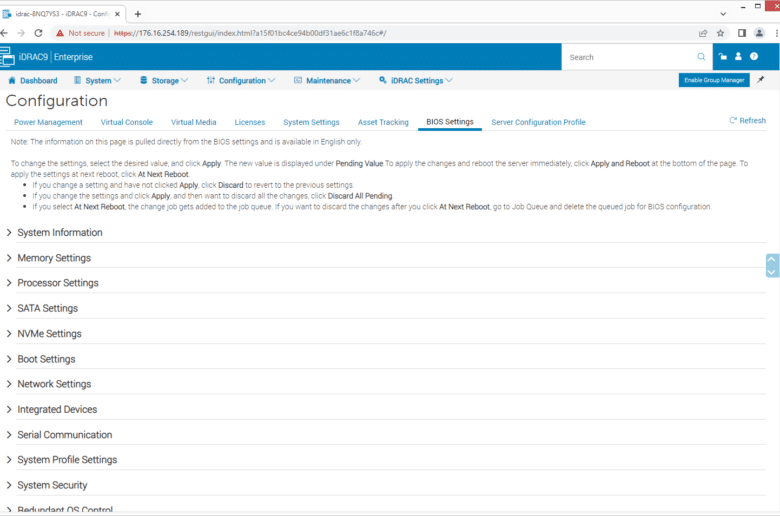This screenshot has width=780, height=516.
Task: Open the Maintenance menu dropdown
Action: click(327, 81)
